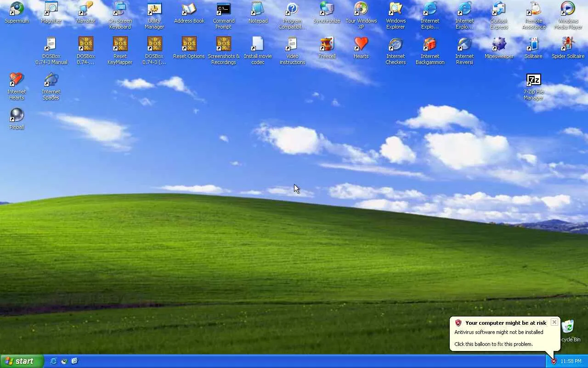Viewport: 588px width, 368px height.
Task: Select the DOSBox 0.74-3 Manual document icon
Action: (x=51, y=51)
